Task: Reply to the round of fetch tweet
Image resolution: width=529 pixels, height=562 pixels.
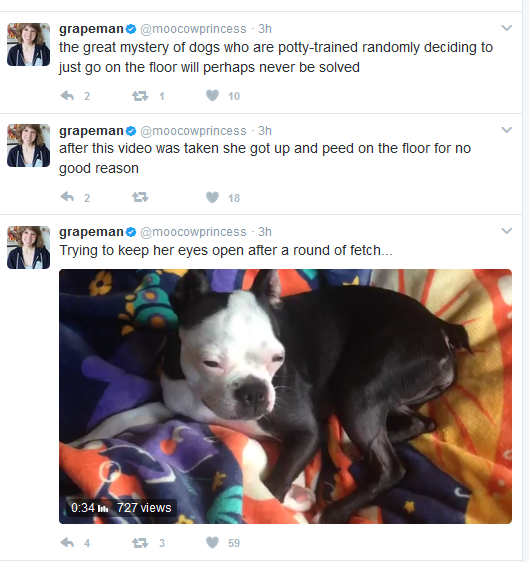Action: pyautogui.click(x=67, y=543)
